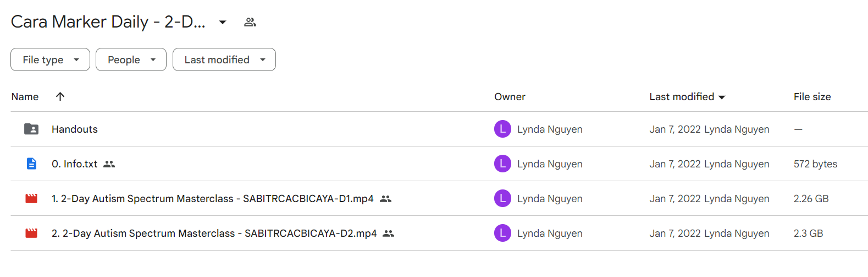
Task: Open the 0. Info.txt file
Action: 74,164
